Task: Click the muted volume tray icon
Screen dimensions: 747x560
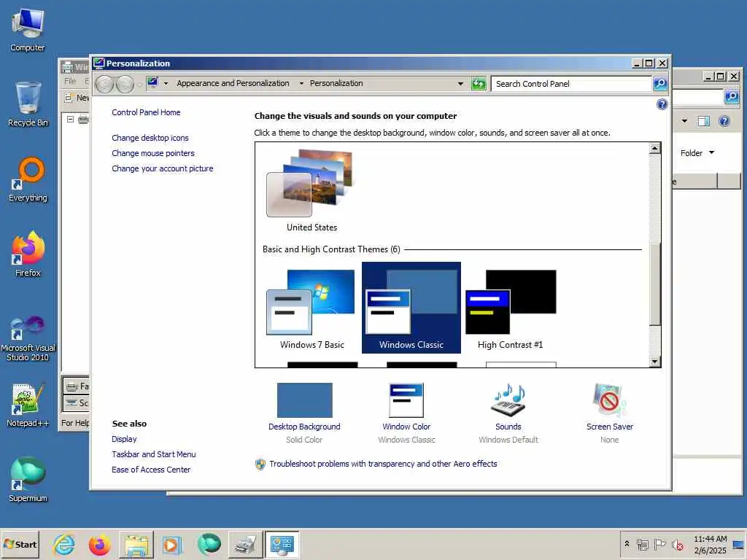Action: pyautogui.click(x=677, y=544)
